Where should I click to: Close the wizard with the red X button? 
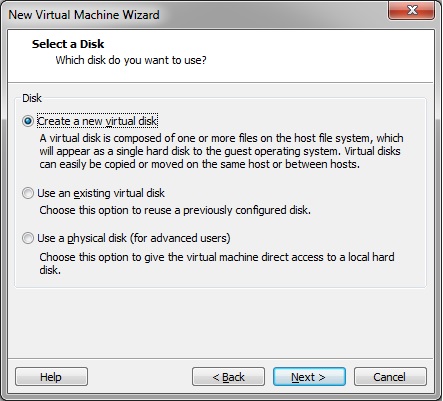coord(412,10)
